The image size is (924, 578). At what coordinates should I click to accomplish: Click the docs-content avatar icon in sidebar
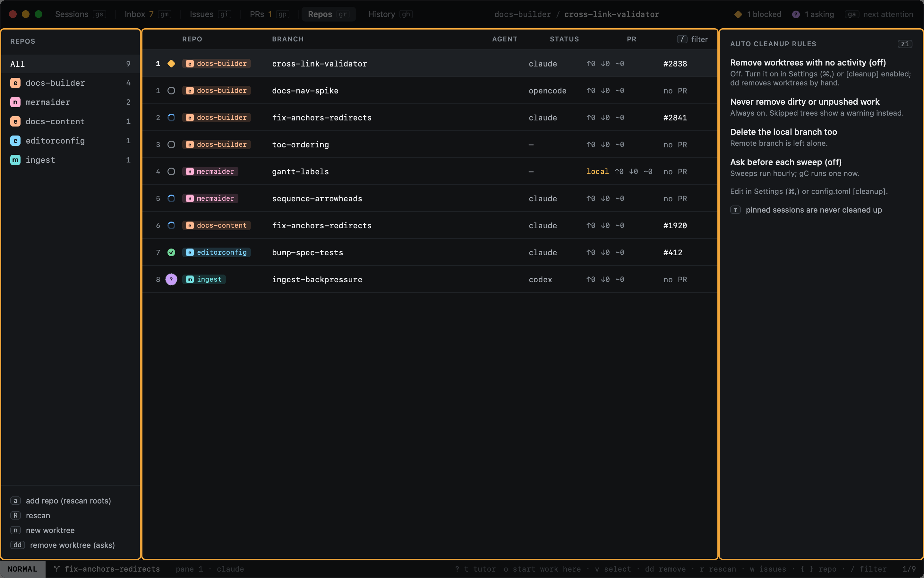pyautogui.click(x=15, y=122)
